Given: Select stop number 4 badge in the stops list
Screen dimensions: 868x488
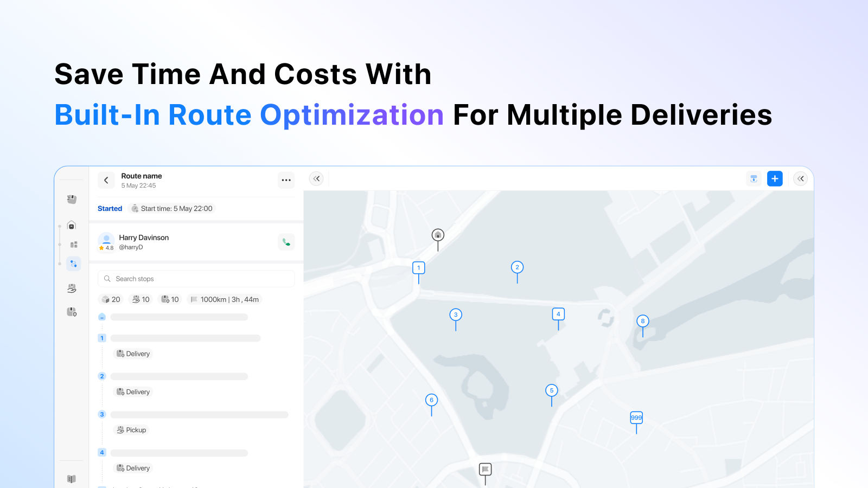Looking at the screenshot, I should (102, 452).
